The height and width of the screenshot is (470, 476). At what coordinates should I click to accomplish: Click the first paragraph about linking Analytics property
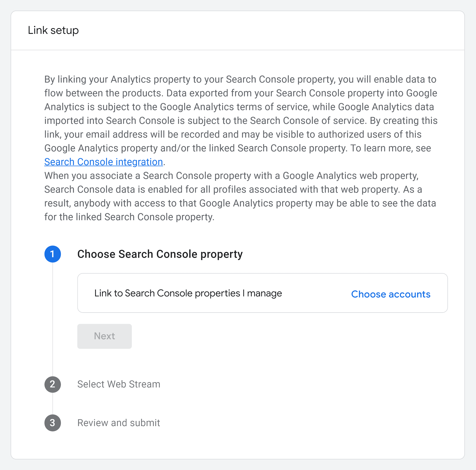[241, 120]
